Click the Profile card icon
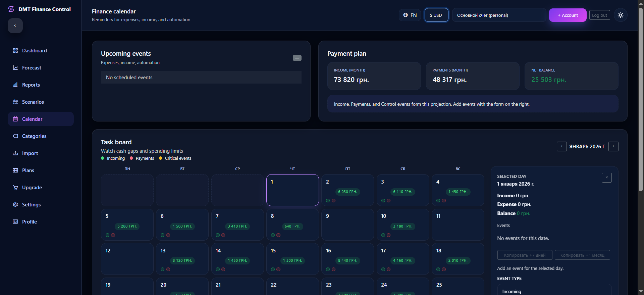Viewport: 644px width, 295px height. (15, 222)
